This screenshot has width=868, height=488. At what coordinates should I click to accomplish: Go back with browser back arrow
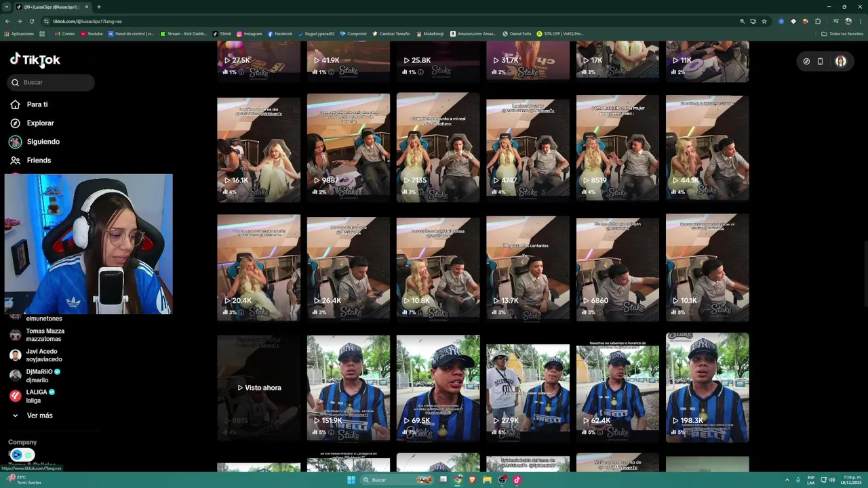(8, 21)
